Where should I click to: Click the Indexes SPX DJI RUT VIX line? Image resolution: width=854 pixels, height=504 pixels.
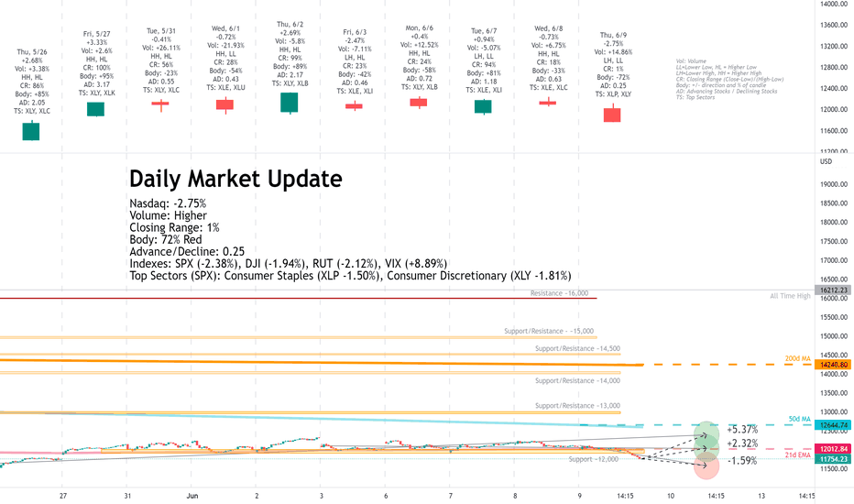tap(288, 264)
